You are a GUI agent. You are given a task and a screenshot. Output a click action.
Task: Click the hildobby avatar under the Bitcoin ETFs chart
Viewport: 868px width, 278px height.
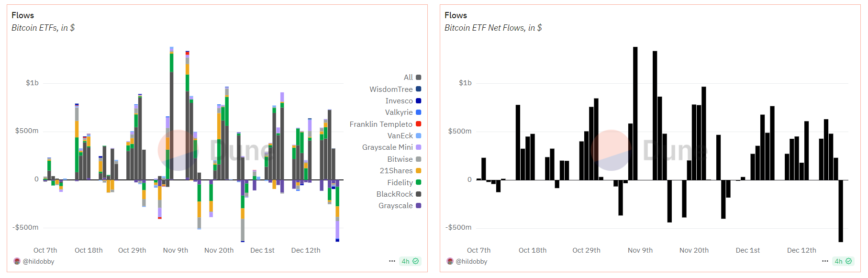[17, 261]
